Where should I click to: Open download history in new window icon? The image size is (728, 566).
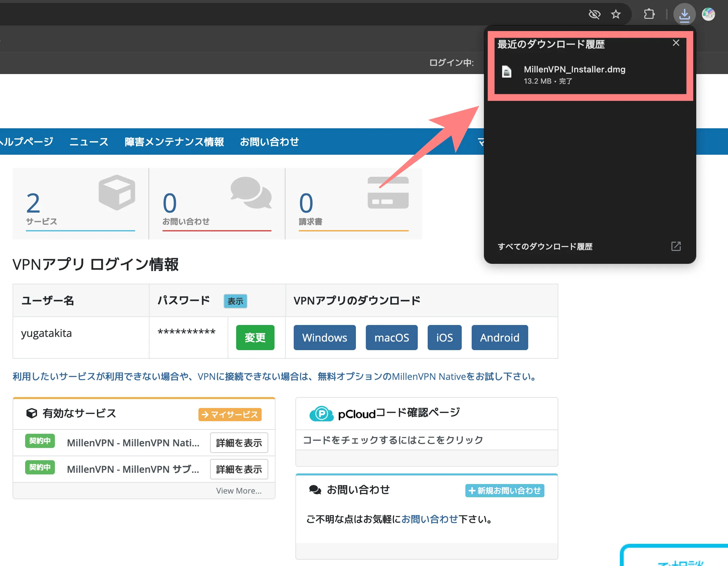point(676,247)
